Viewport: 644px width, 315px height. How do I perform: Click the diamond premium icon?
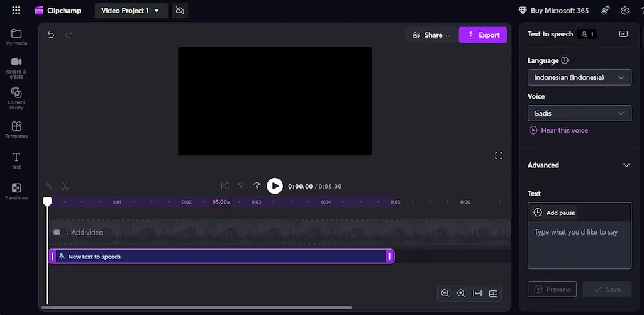pyautogui.click(x=523, y=10)
